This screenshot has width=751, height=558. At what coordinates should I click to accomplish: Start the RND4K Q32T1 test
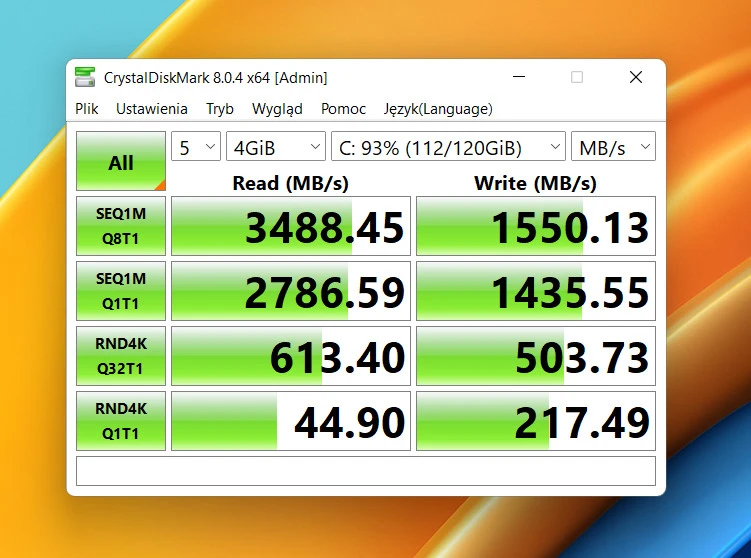click(121, 356)
